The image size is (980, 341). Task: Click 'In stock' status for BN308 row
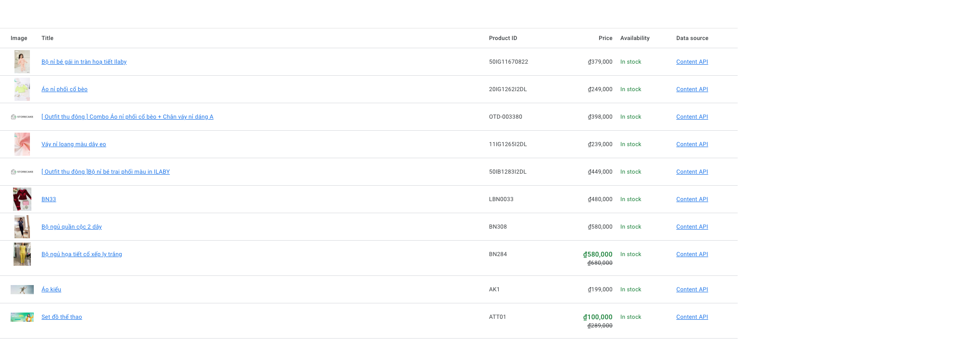630,227
